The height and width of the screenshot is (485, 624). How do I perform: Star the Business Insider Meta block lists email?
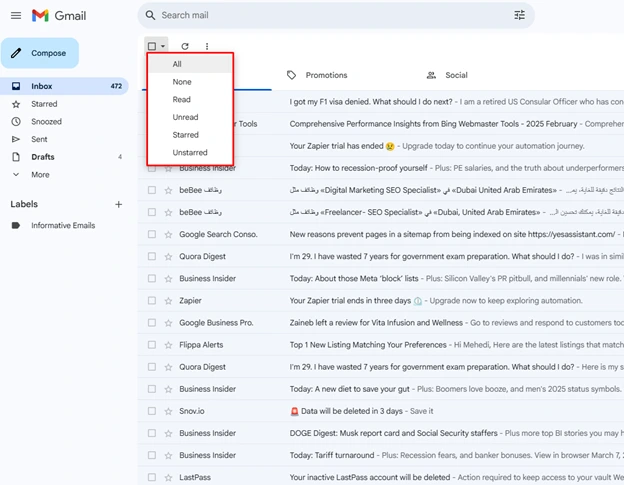tap(168, 279)
